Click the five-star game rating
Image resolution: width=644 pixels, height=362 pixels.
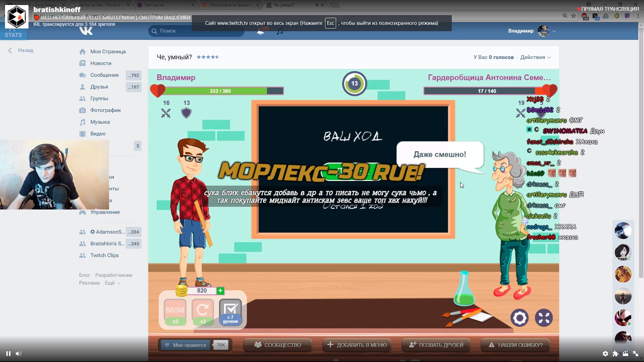tap(208, 57)
